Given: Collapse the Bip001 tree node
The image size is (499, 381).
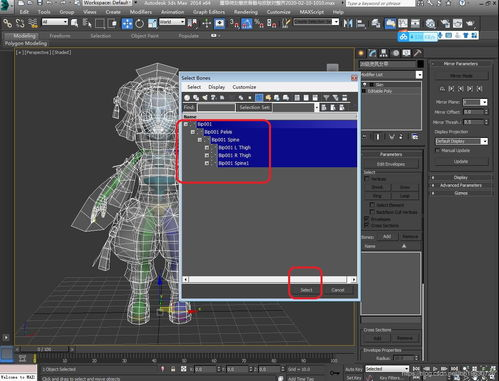Looking at the screenshot, I should coord(186,124).
